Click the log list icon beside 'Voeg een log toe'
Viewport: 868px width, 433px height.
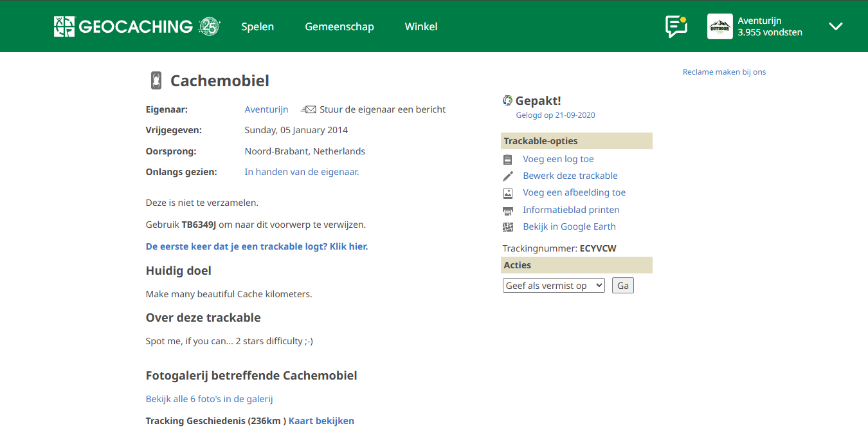pyautogui.click(x=508, y=160)
